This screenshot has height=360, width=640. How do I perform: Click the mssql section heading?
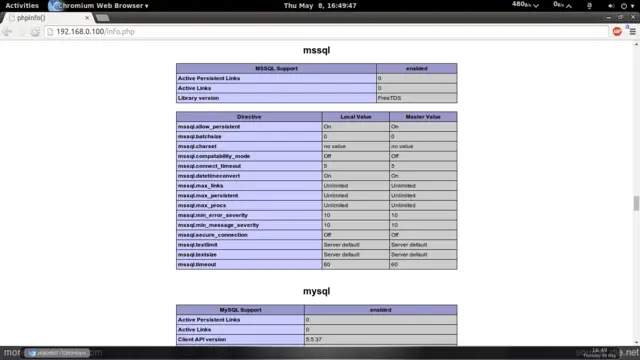click(x=316, y=50)
